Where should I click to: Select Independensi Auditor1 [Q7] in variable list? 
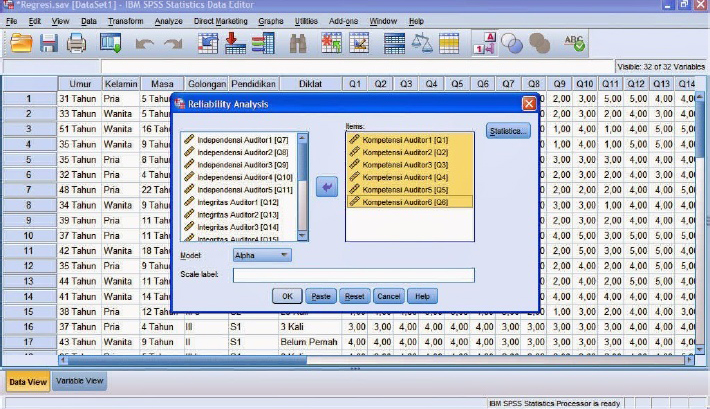pyautogui.click(x=243, y=139)
